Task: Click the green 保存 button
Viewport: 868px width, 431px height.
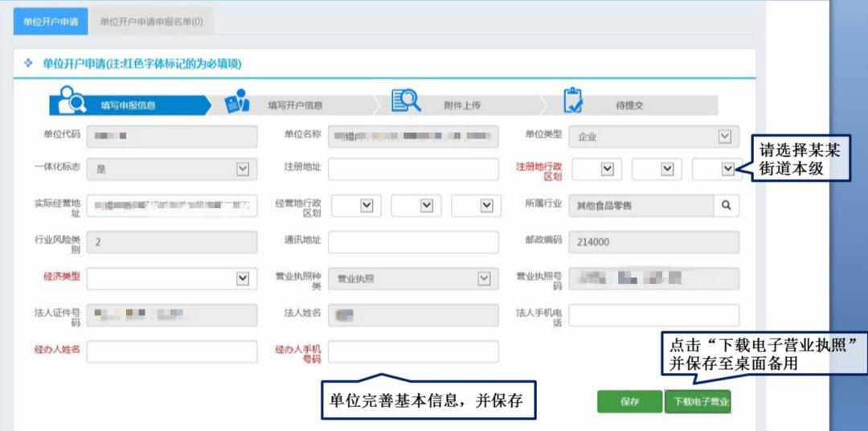Action: click(x=629, y=401)
